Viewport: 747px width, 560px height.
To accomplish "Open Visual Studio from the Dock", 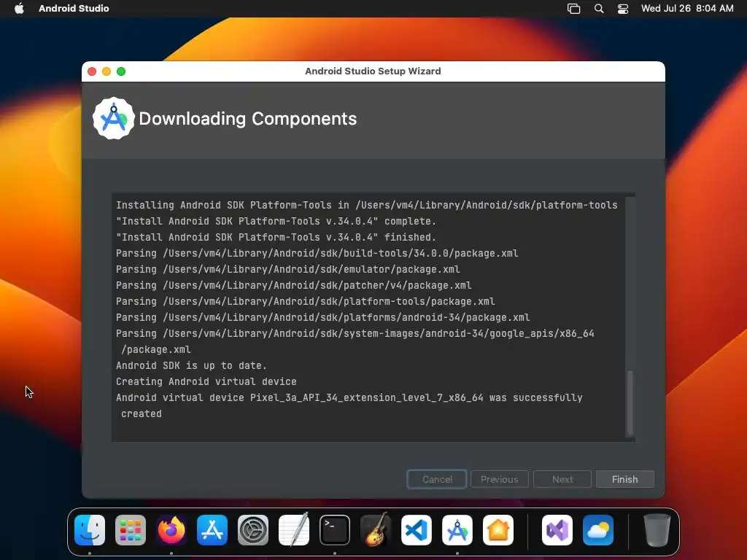I will 557,530.
